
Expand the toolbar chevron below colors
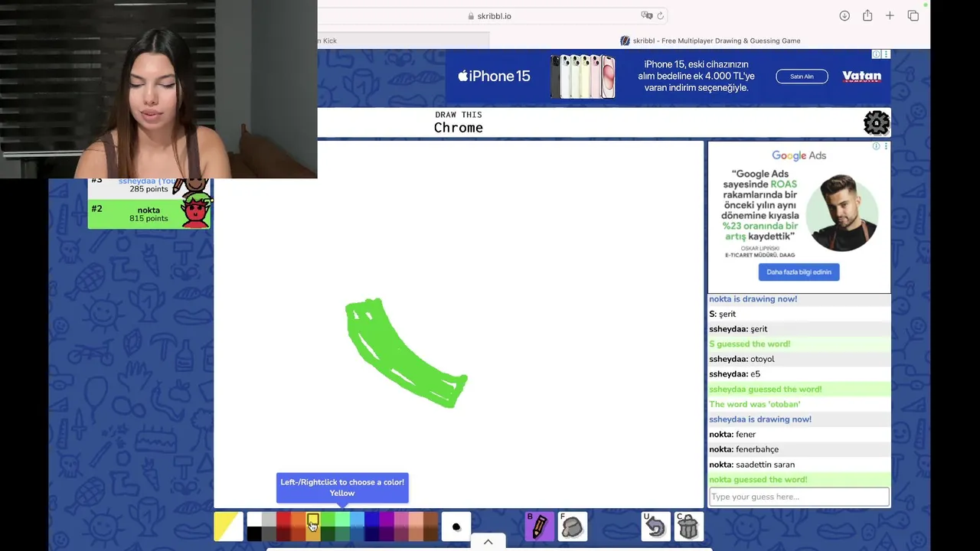pos(488,543)
